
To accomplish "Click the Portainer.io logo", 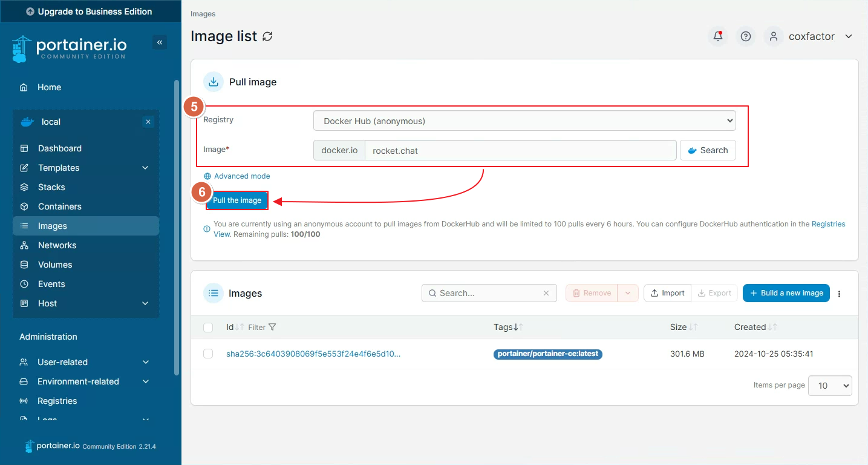I will [69, 48].
